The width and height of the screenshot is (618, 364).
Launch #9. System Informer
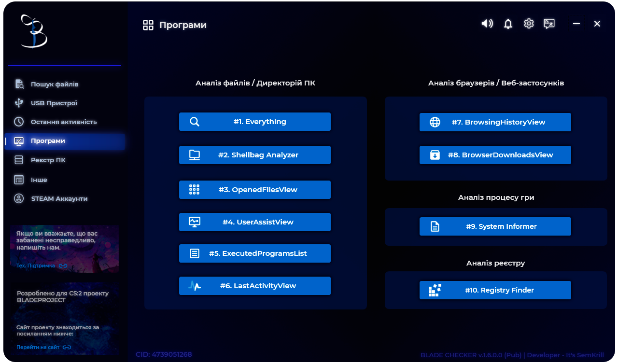tap(495, 226)
